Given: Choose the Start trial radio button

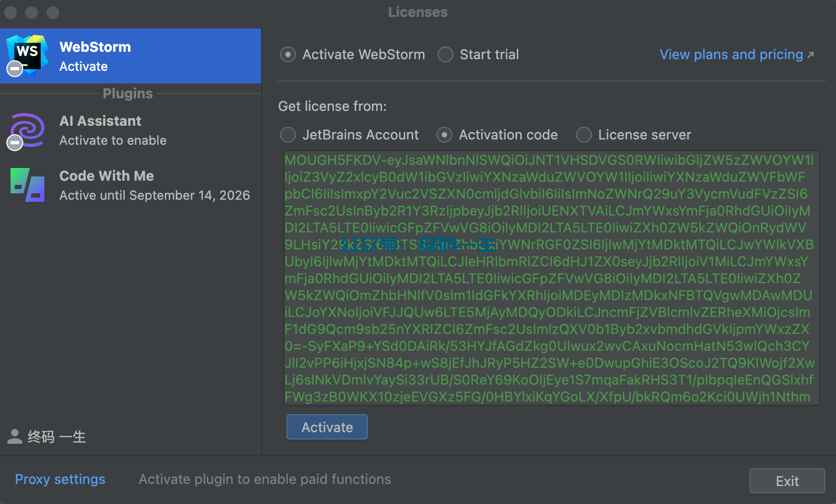Looking at the screenshot, I should coord(445,54).
